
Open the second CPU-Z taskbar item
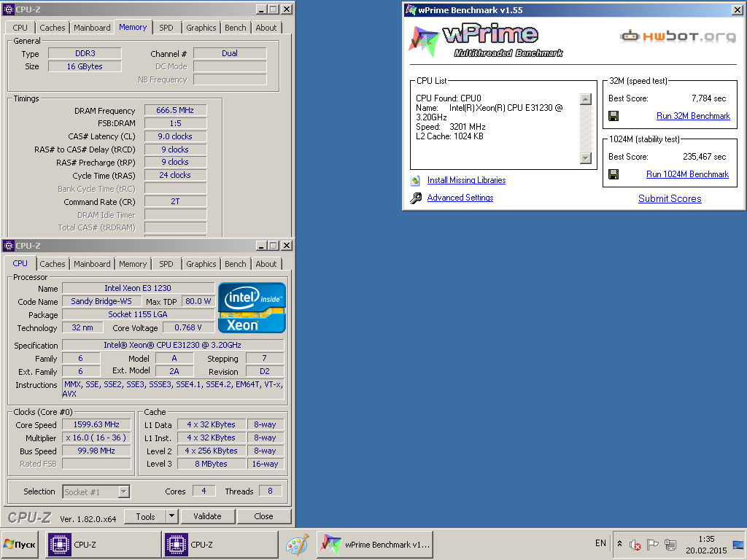(x=220, y=544)
